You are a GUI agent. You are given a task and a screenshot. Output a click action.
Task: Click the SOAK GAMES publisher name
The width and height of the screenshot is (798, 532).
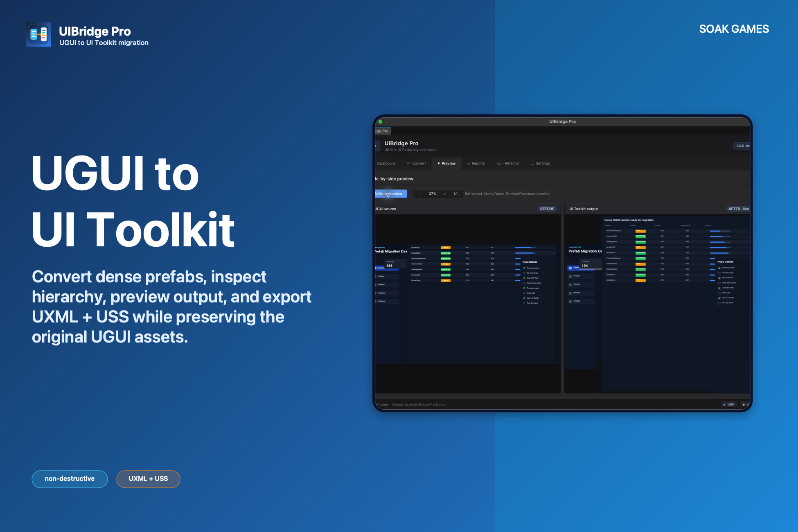tap(734, 29)
